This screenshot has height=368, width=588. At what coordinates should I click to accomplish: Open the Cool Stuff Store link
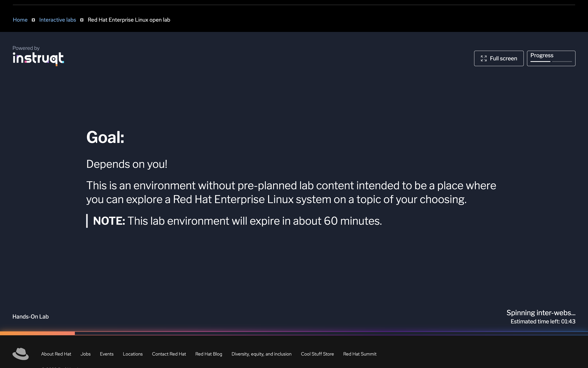point(317,354)
